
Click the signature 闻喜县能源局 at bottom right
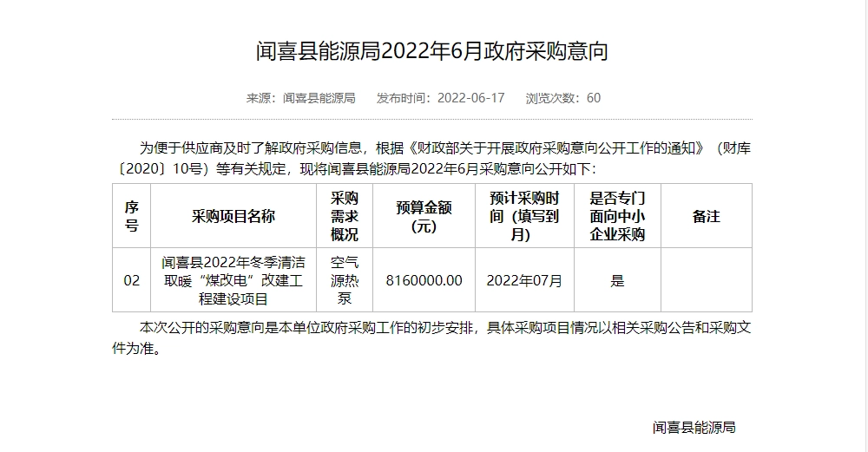[694, 428]
